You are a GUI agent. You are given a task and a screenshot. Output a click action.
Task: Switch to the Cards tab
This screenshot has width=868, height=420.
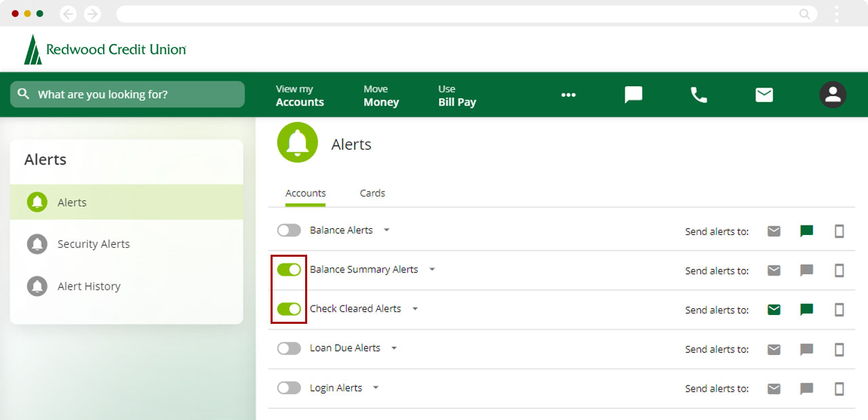372,193
